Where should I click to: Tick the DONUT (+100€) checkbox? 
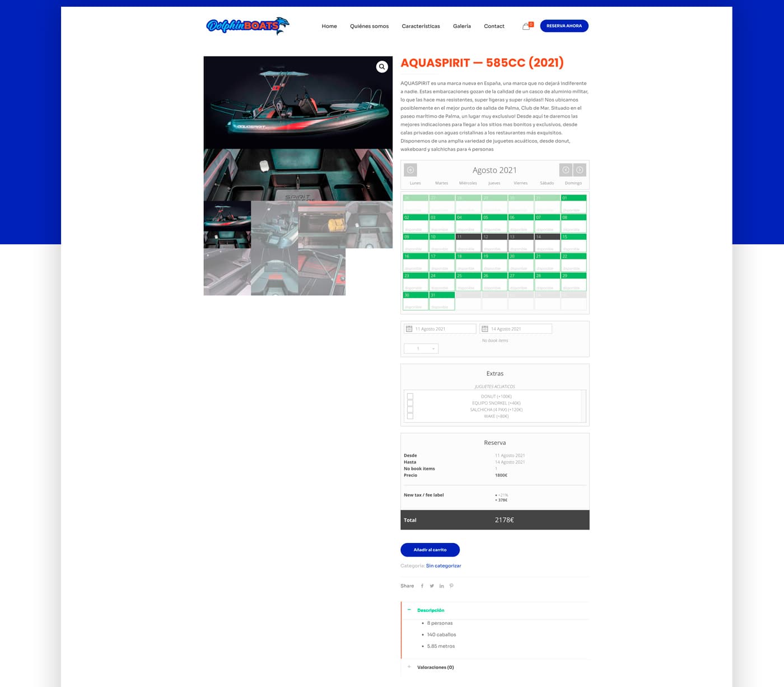coord(410,396)
